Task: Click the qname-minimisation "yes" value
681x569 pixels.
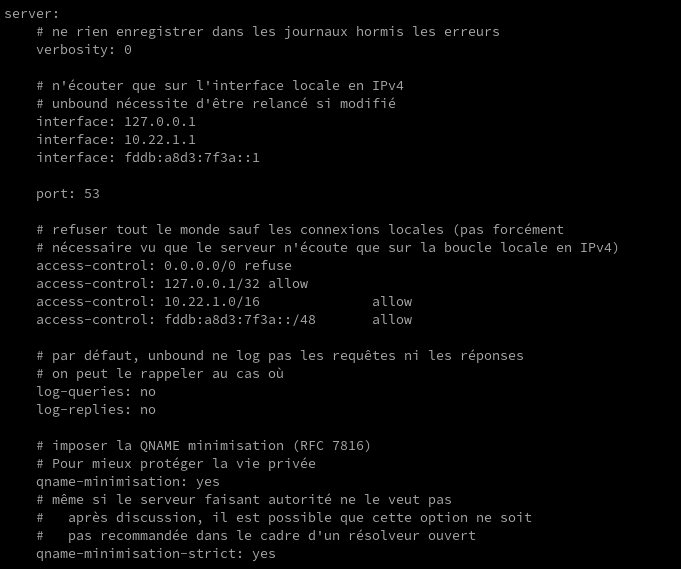Action: click(208, 481)
